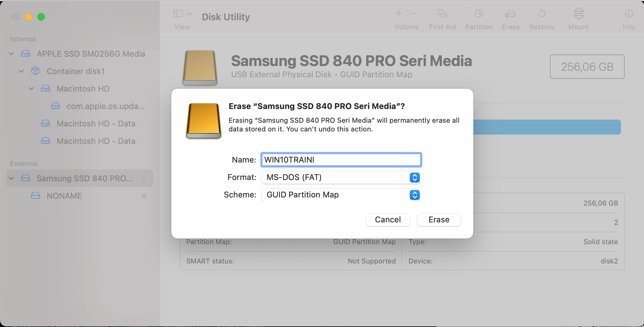The height and width of the screenshot is (327, 644).
Task: Cancel the erase dialog
Action: [388, 220]
